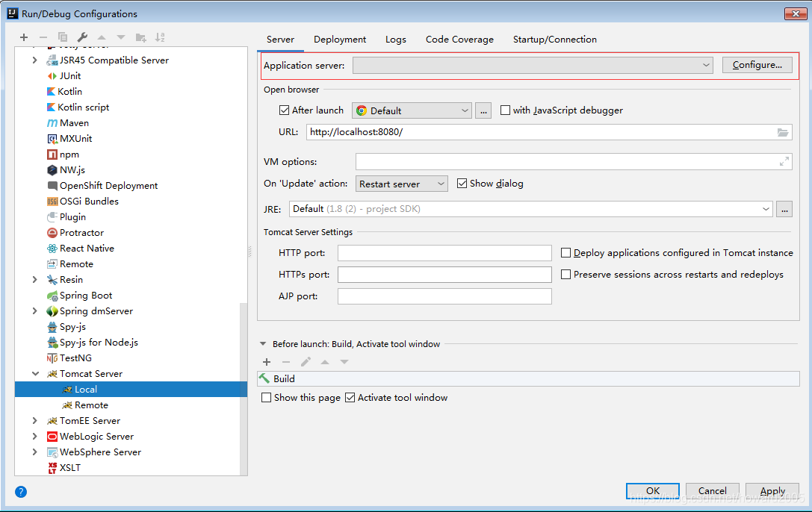Edit before-launch task with pencil icon

[306, 362]
